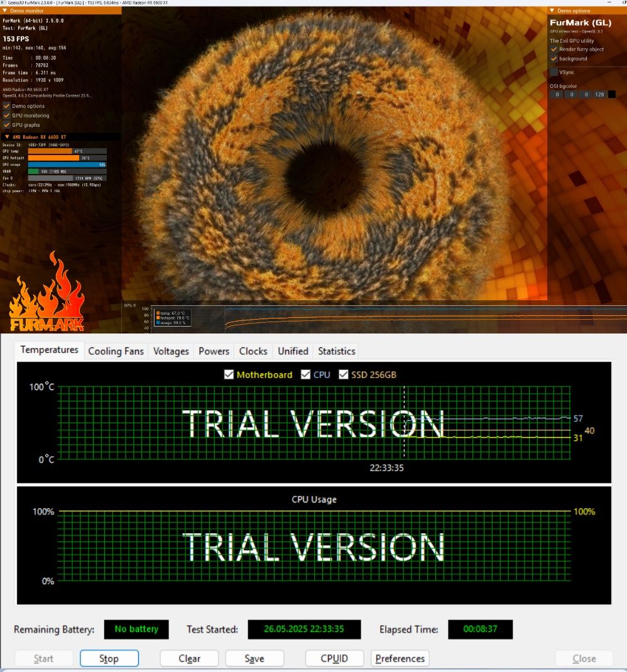Click the GPU hotspot bar showing 78°C

(x=67, y=158)
